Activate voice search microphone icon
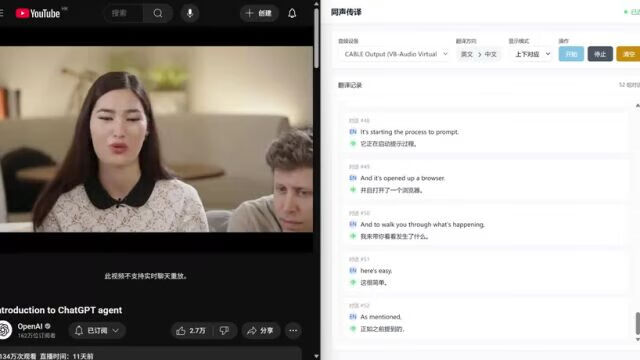This screenshot has width=640, height=360. click(190, 13)
